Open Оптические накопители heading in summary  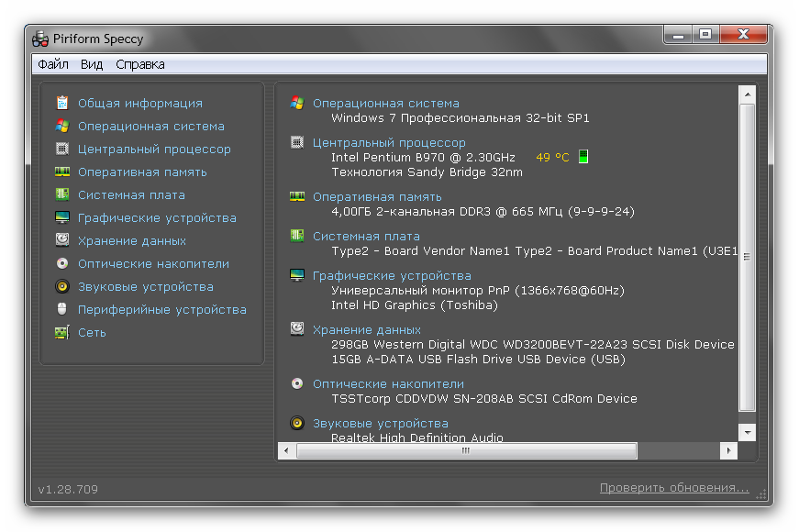[x=388, y=384]
